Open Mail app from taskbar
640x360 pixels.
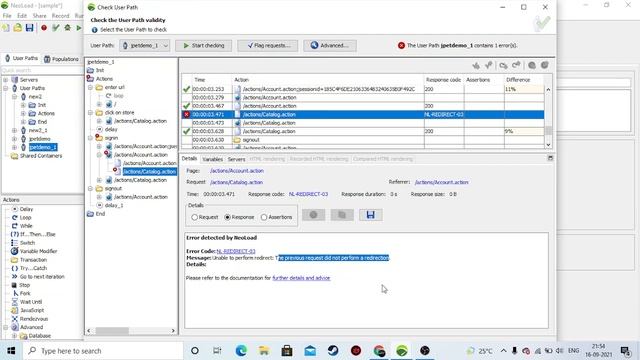pos(310,351)
